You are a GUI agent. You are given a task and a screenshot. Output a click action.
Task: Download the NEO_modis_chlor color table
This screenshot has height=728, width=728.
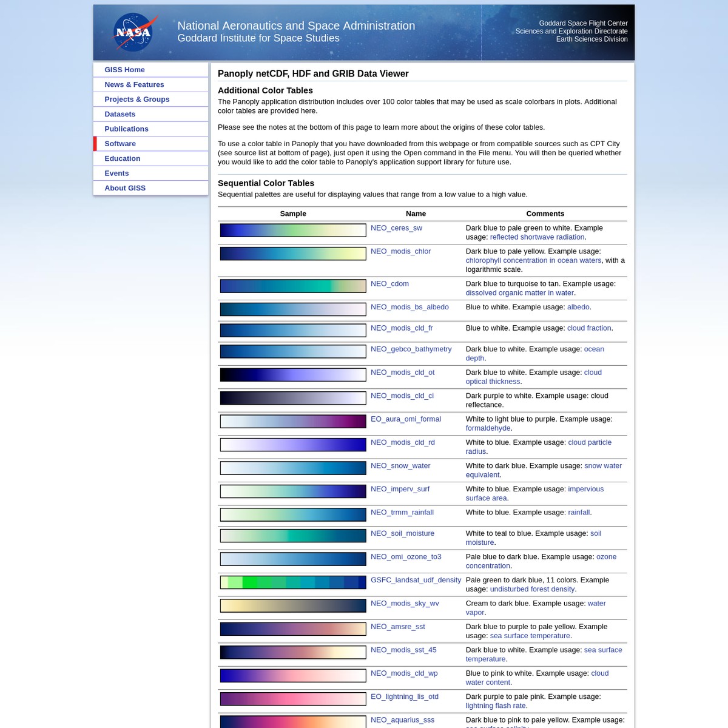coord(400,251)
